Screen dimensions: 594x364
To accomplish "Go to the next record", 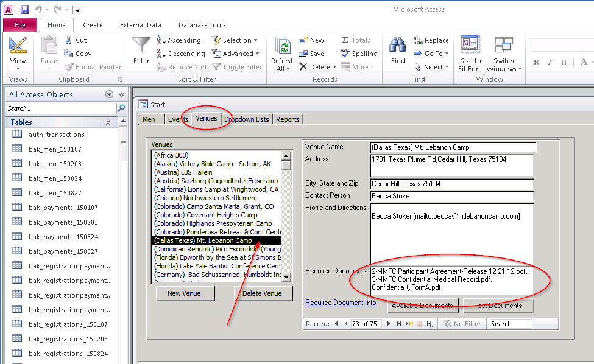I will tap(388, 324).
